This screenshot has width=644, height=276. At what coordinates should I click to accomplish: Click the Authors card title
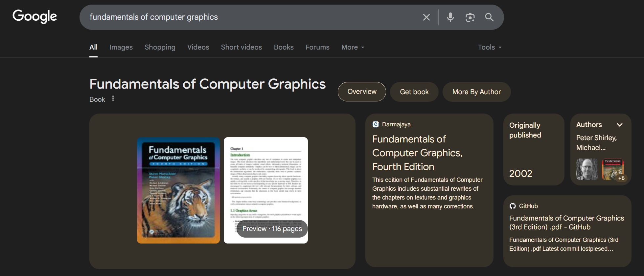[x=589, y=125]
